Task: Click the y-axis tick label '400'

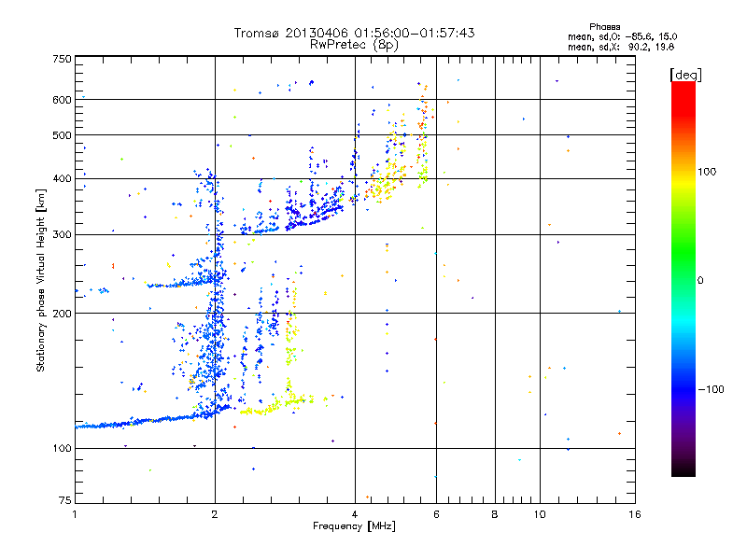Action: tap(62, 179)
